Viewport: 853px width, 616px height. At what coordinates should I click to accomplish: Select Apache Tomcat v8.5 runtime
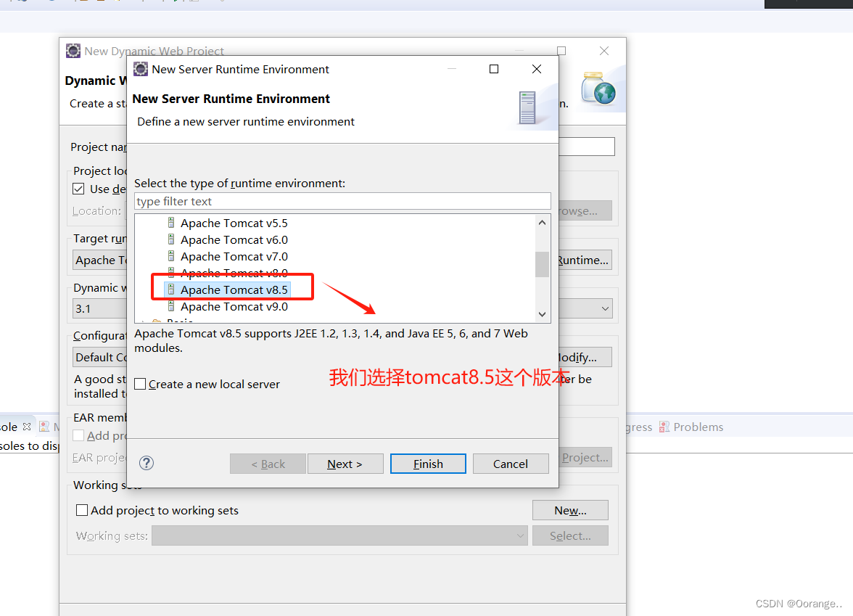[x=234, y=290]
